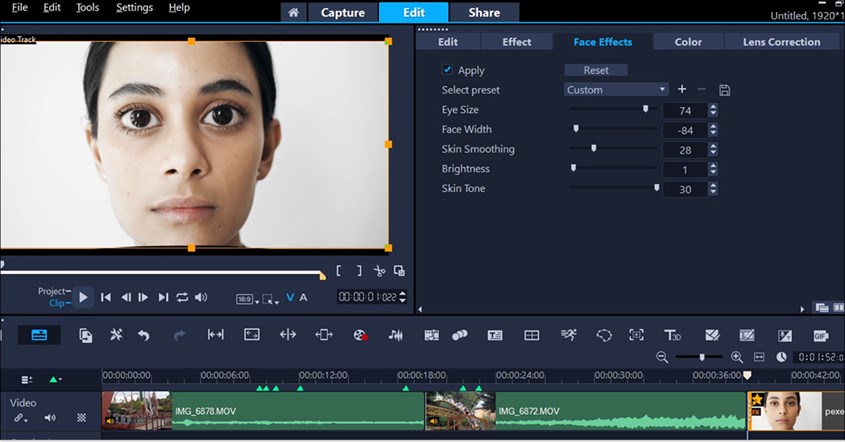Open the Subtitle Editor icon

point(495,335)
